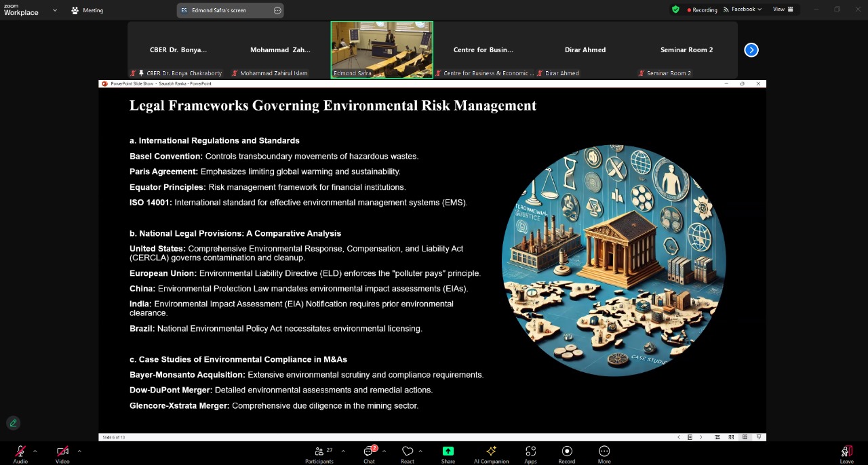Screen dimensions: 868x465
Task: Open the More options menu
Action: [604, 453]
